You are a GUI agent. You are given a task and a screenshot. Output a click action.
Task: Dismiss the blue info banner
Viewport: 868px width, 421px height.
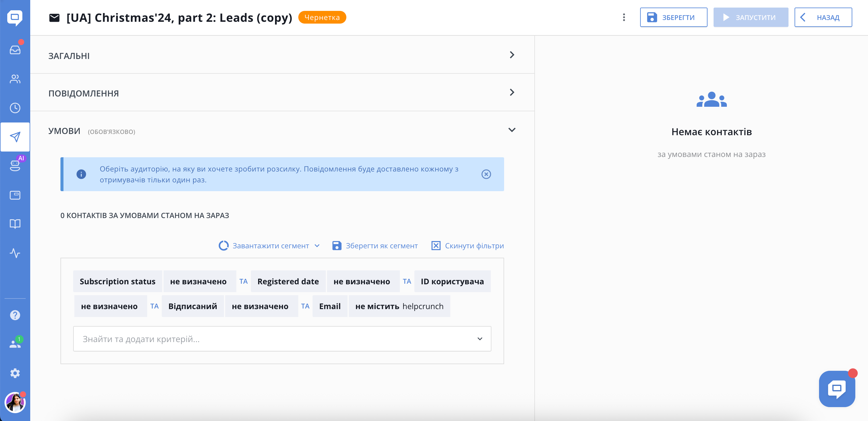486,174
